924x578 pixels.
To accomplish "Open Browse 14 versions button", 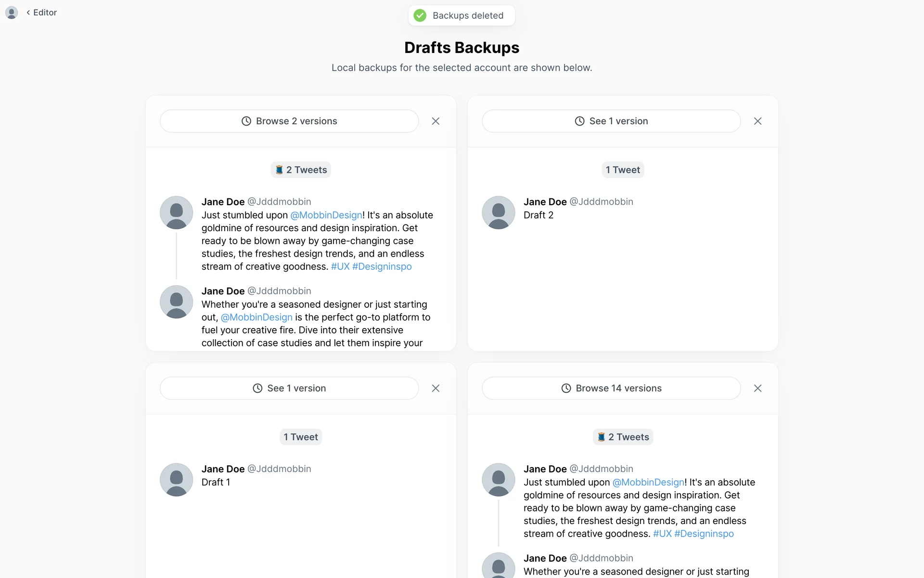I will pyautogui.click(x=611, y=388).
